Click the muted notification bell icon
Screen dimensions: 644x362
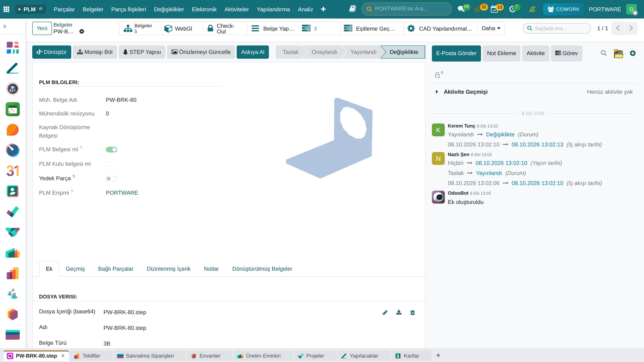coord(533,9)
